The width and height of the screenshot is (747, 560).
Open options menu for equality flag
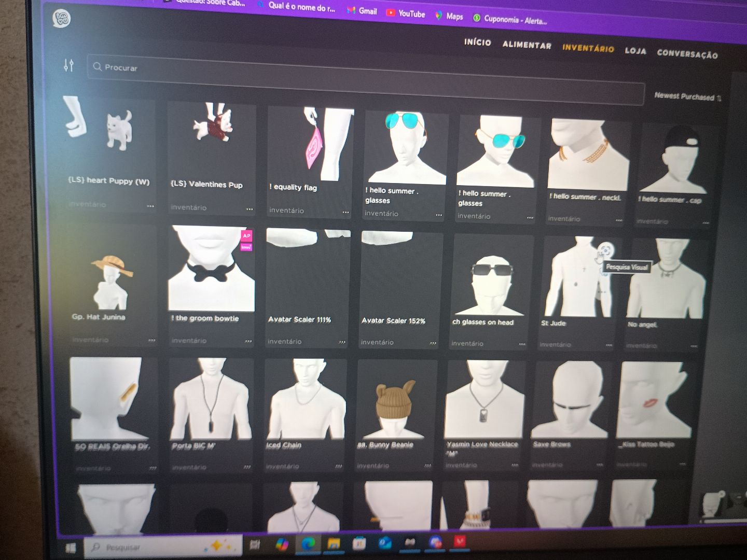[x=345, y=212]
